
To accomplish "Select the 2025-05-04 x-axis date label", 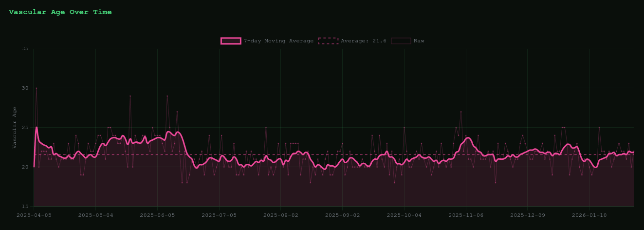I will (95, 214).
